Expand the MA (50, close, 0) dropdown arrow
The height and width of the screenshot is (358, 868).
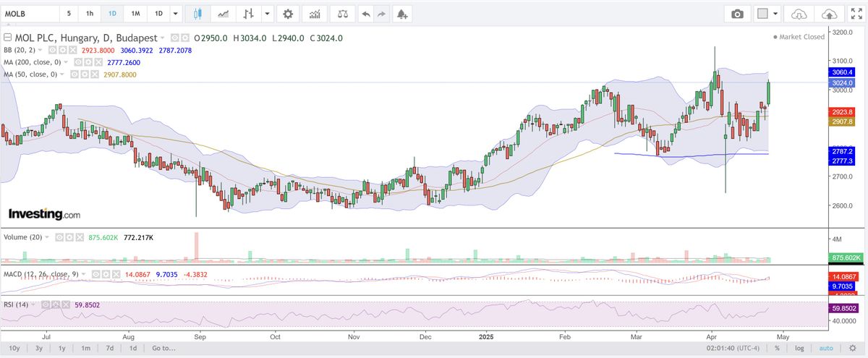62,74
